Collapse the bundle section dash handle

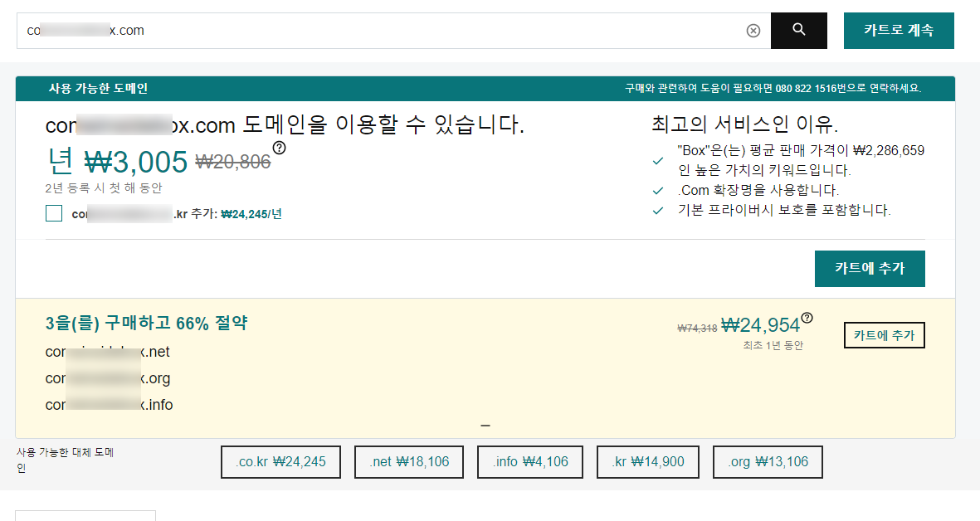pyautogui.click(x=485, y=426)
